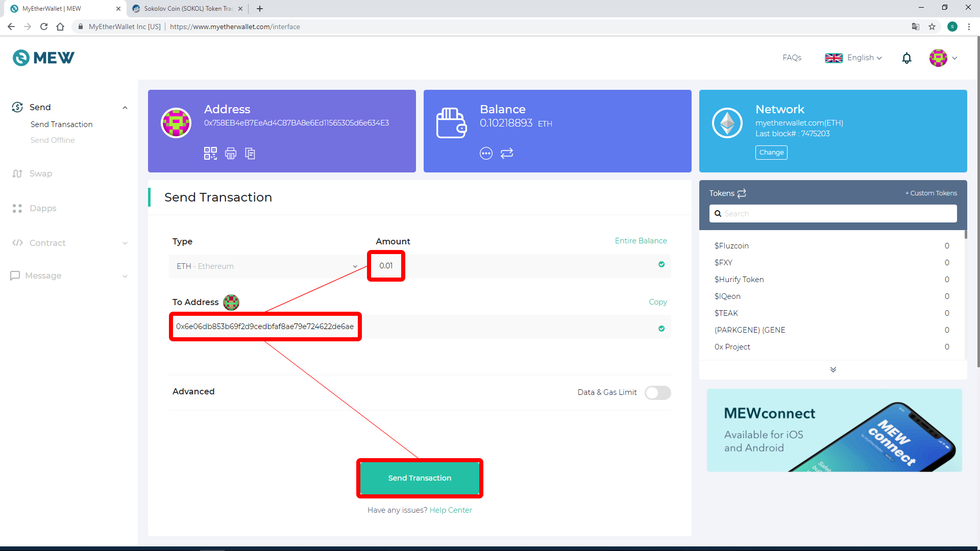Image resolution: width=980 pixels, height=551 pixels.
Task: Open the Help Center link
Action: click(x=451, y=510)
